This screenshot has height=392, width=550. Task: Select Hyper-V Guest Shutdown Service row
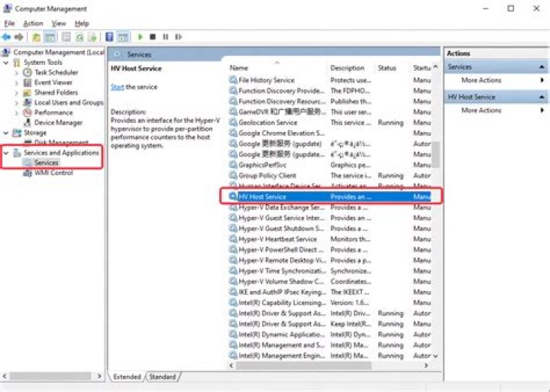coord(329,228)
